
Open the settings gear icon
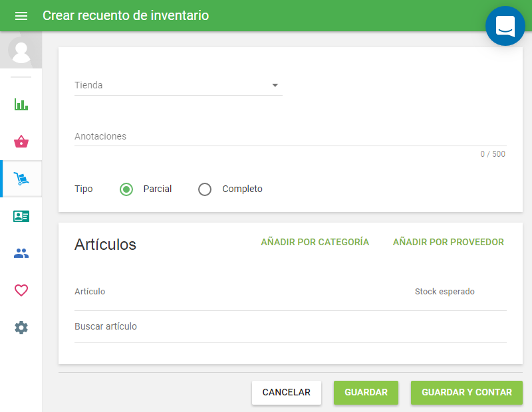point(21,328)
